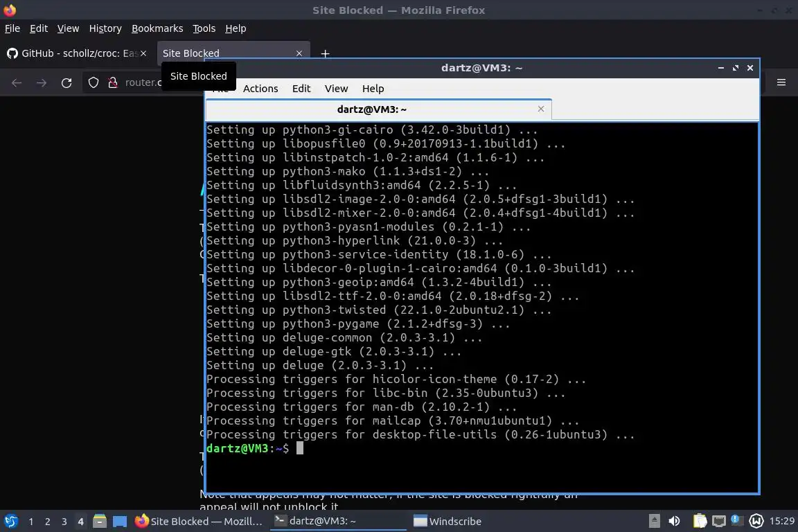This screenshot has width=798, height=532.
Task: Switch to workspace 2
Action: [x=47, y=522]
